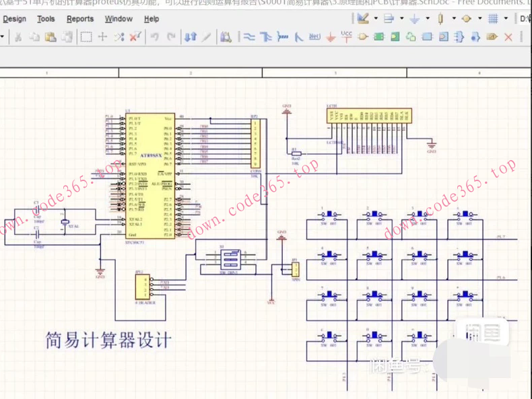
Task: Click the AT89S5X microcontroller component
Action: [150, 176]
